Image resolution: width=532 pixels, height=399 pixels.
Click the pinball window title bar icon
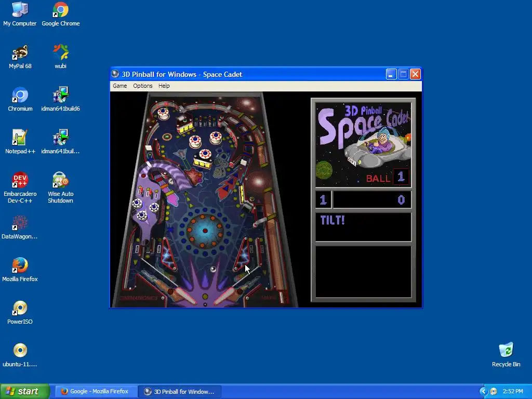click(x=115, y=74)
